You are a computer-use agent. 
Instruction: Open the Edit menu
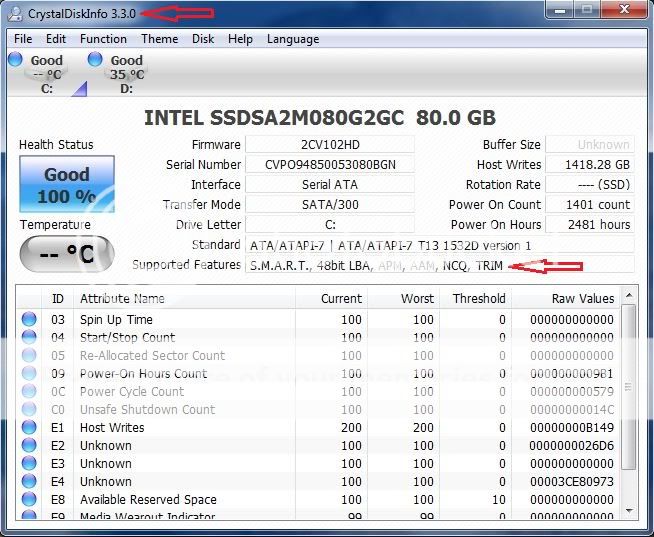(56, 39)
